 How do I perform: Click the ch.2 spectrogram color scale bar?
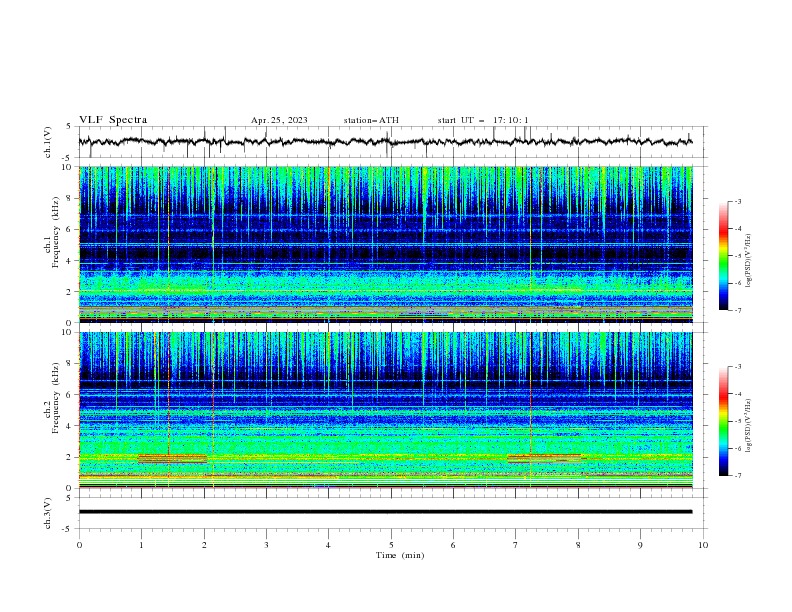pyautogui.click(x=723, y=421)
